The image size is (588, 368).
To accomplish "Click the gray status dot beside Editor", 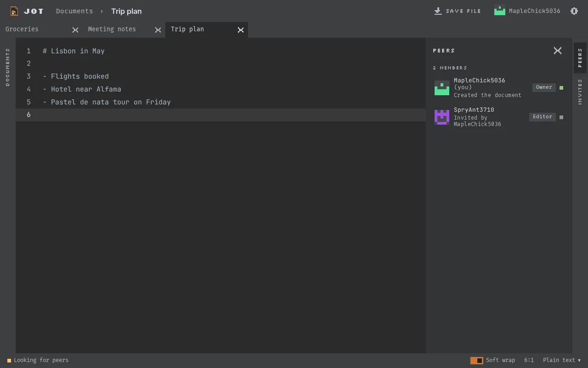I will [561, 117].
